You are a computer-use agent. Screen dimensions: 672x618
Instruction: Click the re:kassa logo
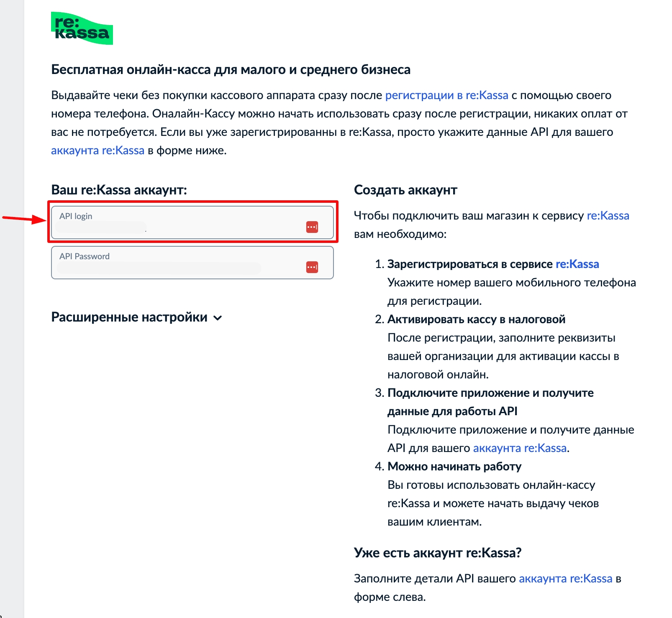(x=82, y=28)
